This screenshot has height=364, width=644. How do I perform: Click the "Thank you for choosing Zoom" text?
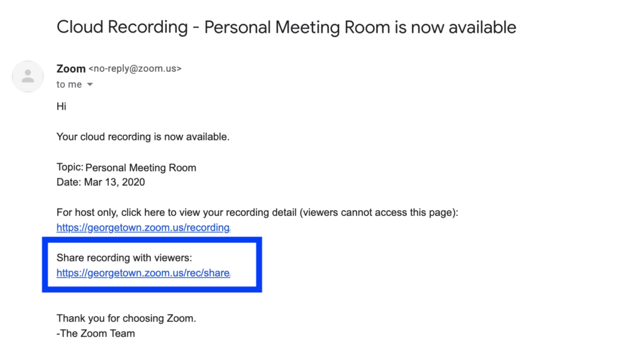click(x=126, y=318)
